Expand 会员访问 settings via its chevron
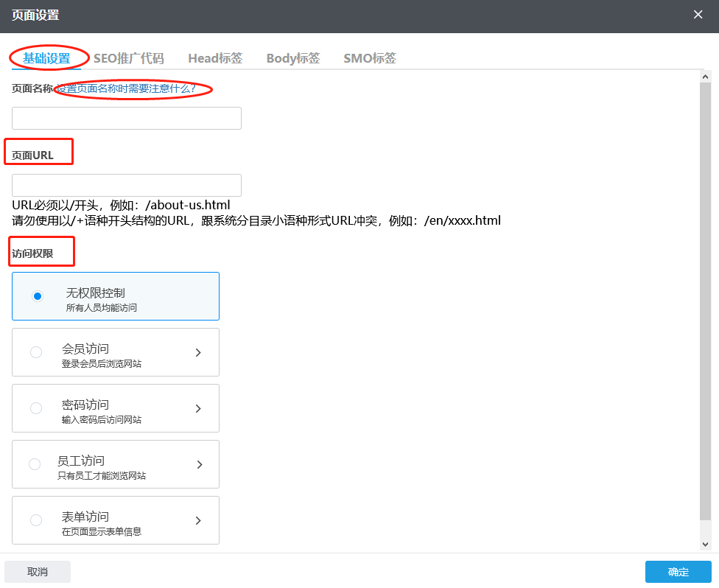719x588 pixels. [197, 352]
